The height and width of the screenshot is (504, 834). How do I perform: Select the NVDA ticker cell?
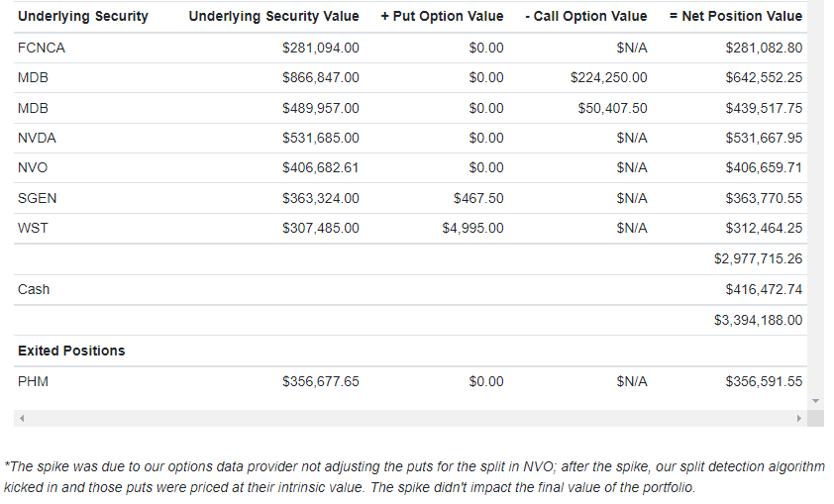pyautogui.click(x=37, y=139)
